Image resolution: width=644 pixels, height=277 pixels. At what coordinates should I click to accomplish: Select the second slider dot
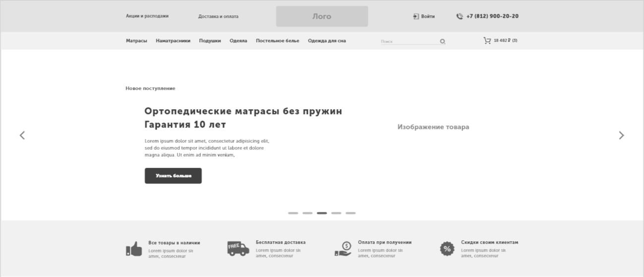tap(307, 213)
